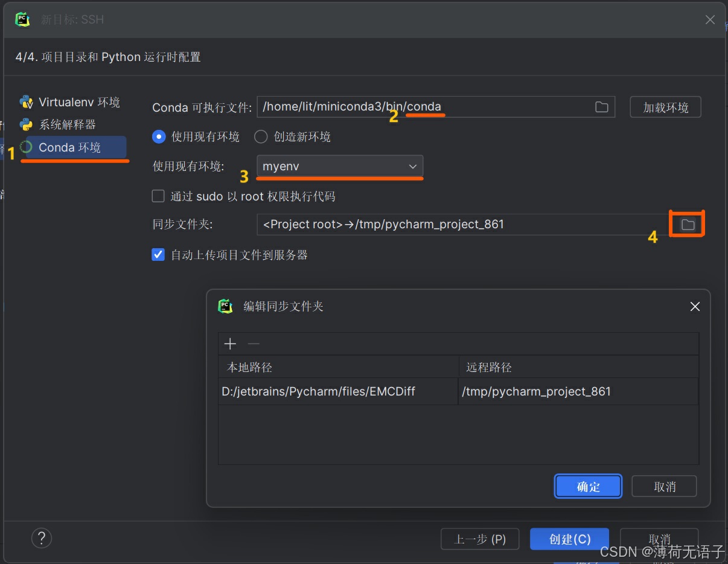Image resolution: width=728 pixels, height=564 pixels.
Task: Click the 同步文件夹 path field
Action: pos(462,225)
